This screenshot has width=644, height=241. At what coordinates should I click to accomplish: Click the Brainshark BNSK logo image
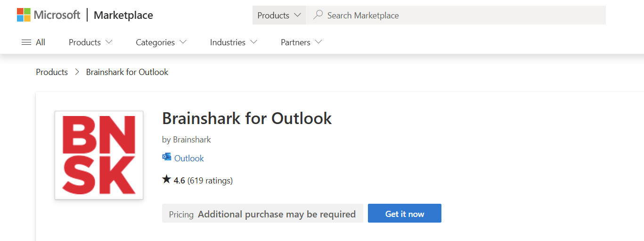pyautogui.click(x=99, y=155)
